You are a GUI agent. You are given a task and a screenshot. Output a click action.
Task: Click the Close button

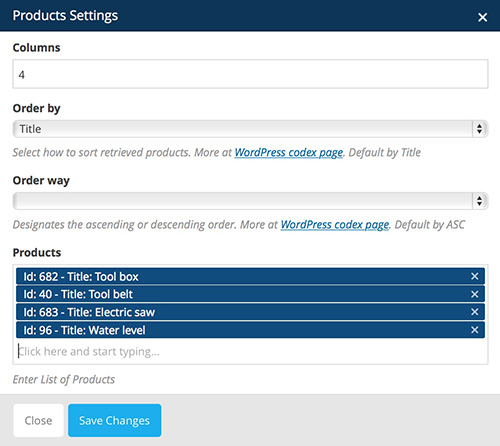point(38,420)
